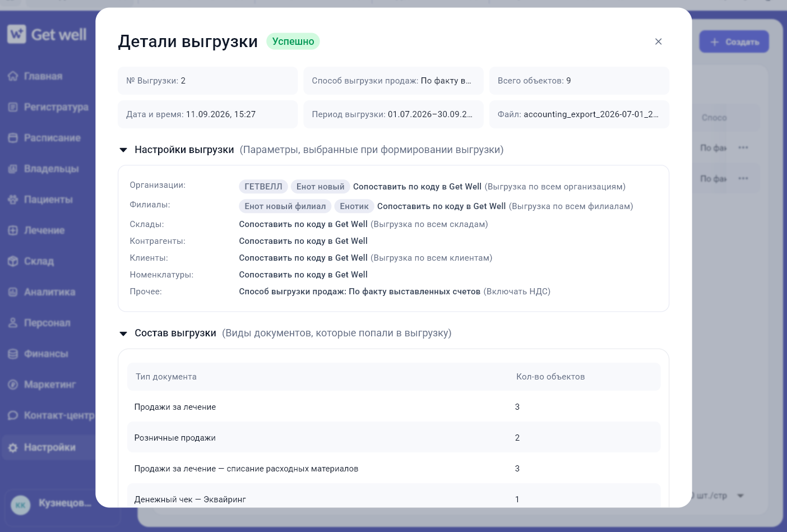
Task: Open the page size dropdown arrow by шт./стр
Action: point(740,496)
